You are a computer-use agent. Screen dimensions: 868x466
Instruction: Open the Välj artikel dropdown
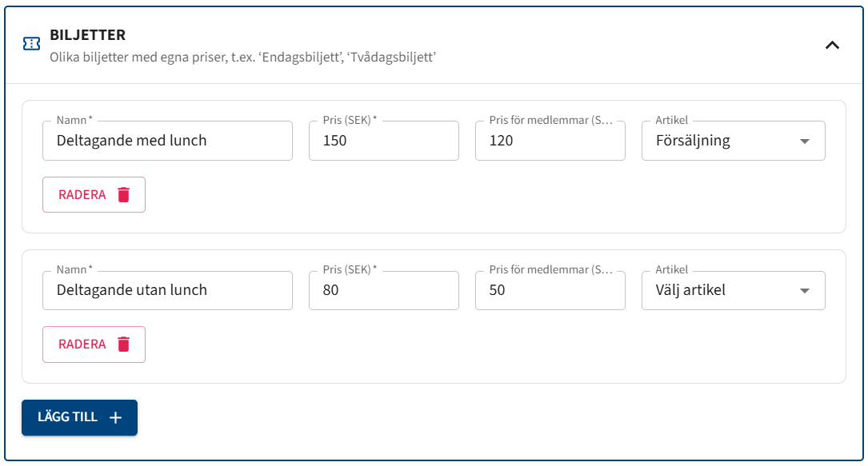click(733, 290)
